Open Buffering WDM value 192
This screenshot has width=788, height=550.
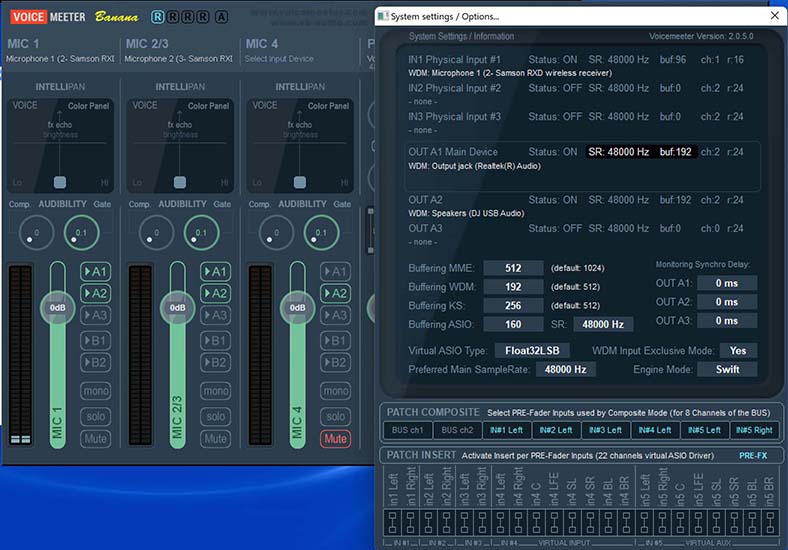pyautogui.click(x=513, y=287)
